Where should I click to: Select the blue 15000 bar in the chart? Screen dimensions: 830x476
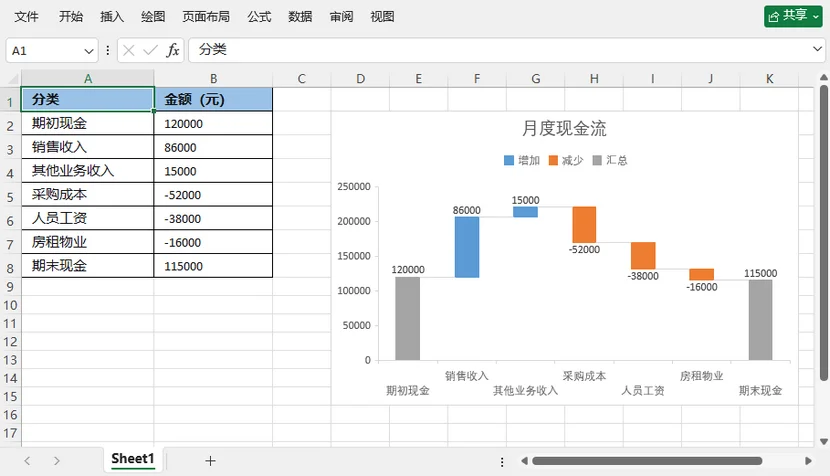click(525, 212)
